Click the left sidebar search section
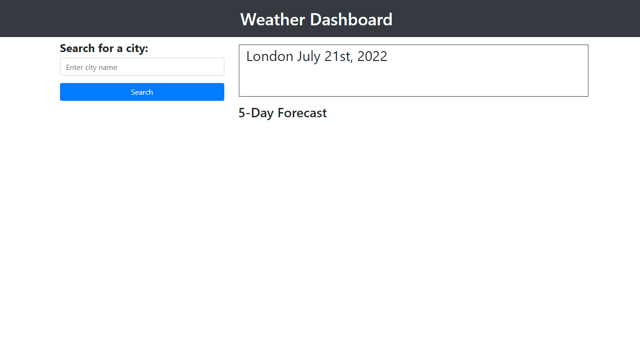This screenshot has width=640, height=364. [x=142, y=70]
